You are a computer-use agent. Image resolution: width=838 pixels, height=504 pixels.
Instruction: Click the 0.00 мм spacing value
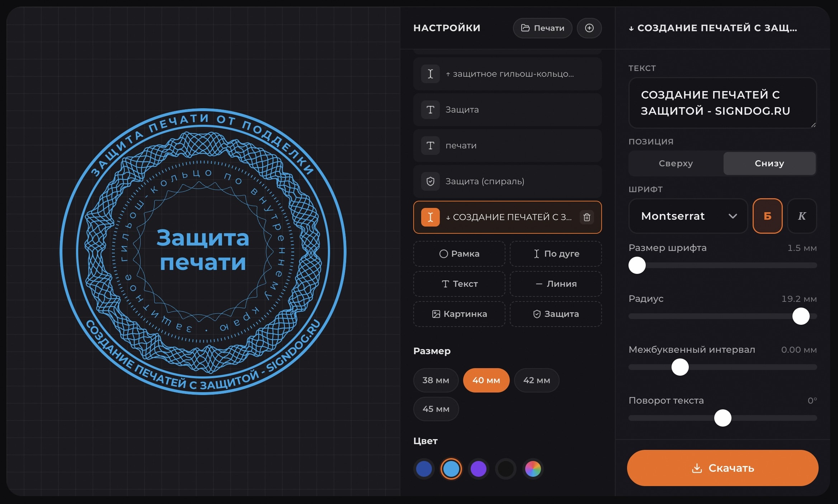pyautogui.click(x=799, y=350)
